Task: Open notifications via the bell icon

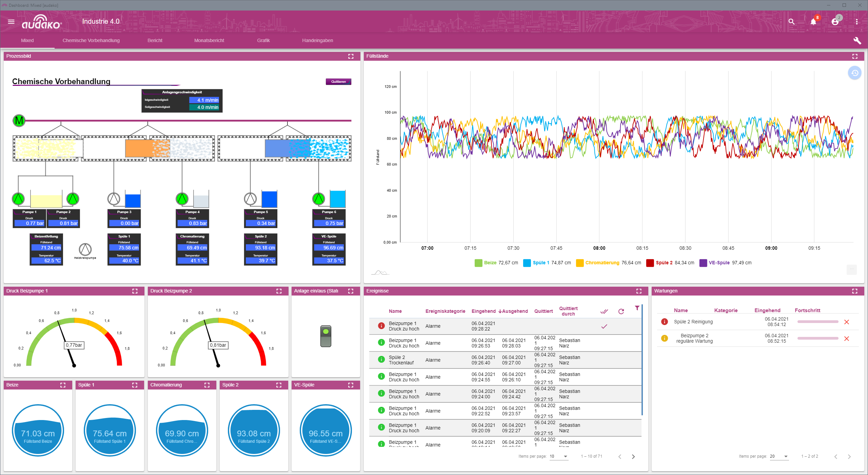Action: pyautogui.click(x=813, y=21)
